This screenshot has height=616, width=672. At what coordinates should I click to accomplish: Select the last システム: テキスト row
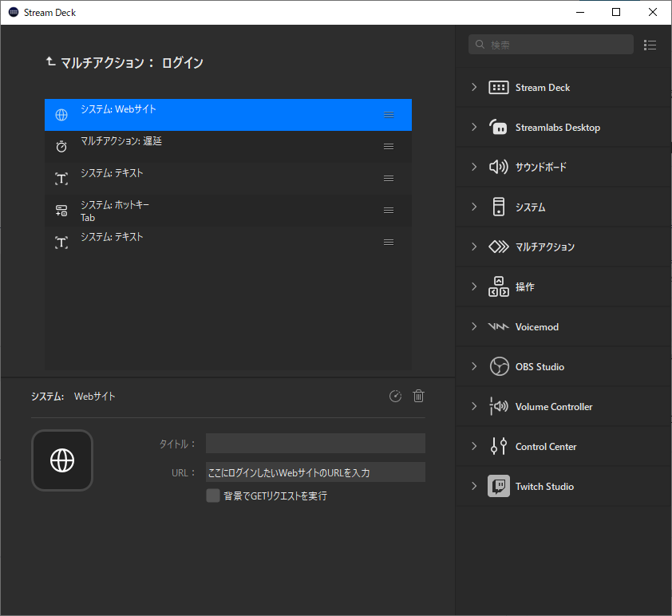(x=228, y=243)
